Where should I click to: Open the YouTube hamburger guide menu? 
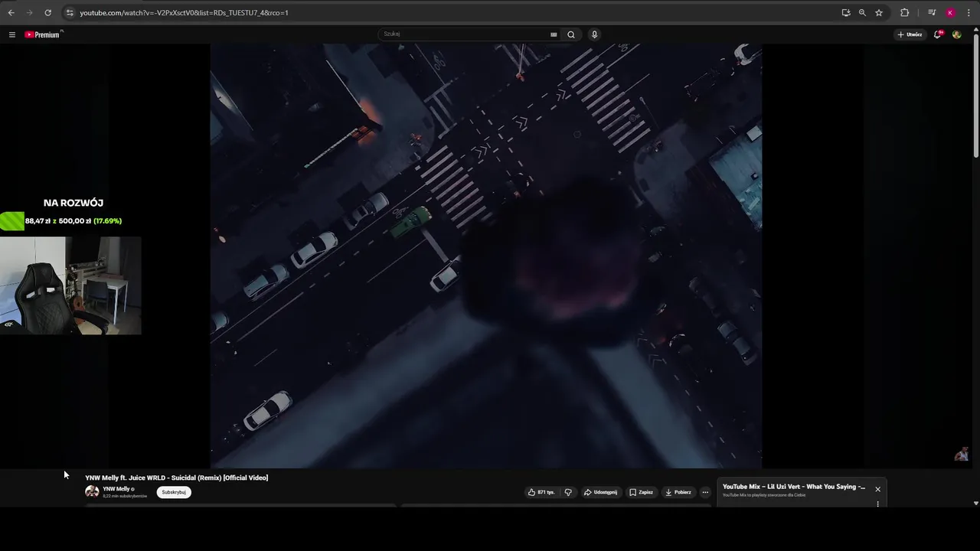(11, 34)
